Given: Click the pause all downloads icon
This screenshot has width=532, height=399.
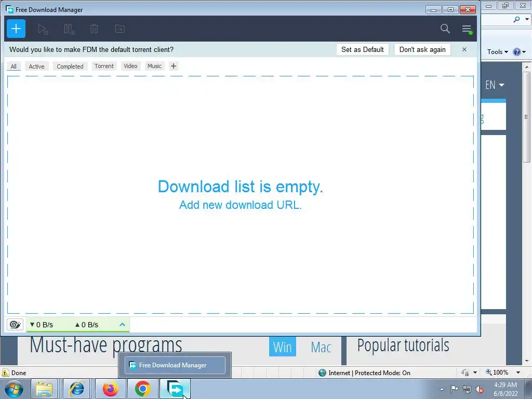Looking at the screenshot, I should [69, 29].
